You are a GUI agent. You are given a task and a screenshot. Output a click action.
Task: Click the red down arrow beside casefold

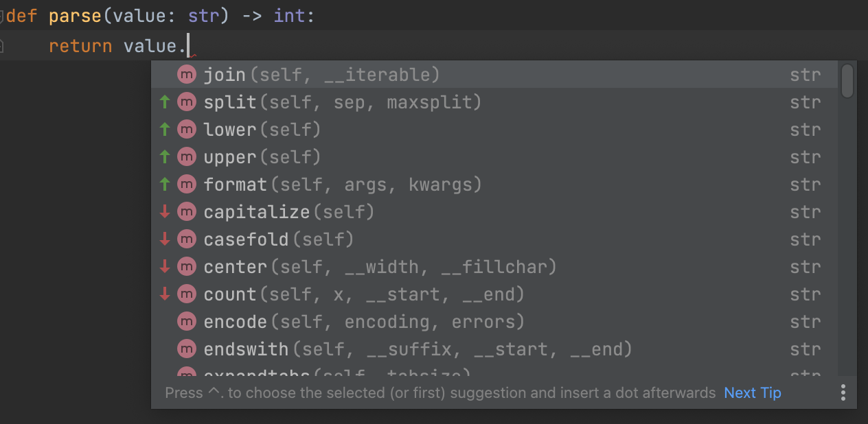click(x=164, y=239)
